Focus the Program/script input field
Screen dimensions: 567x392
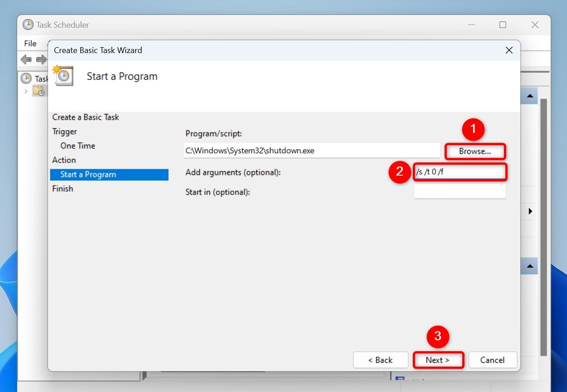point(312,151)
